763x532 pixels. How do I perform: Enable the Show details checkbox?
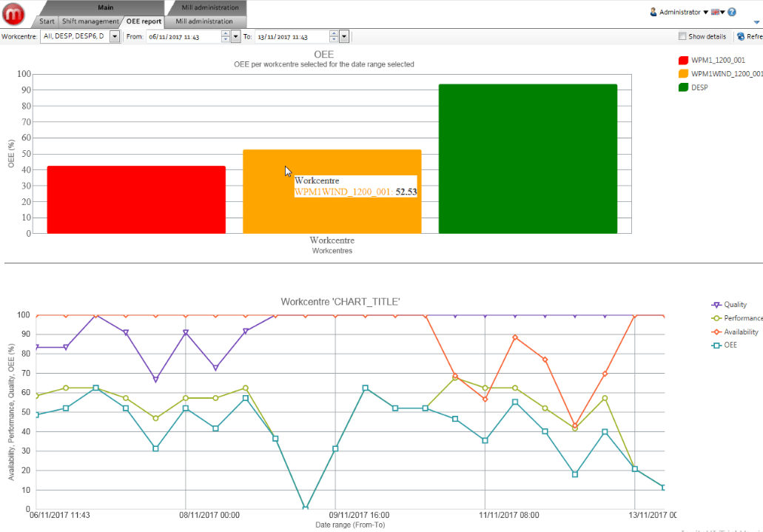tap(682, 36)
